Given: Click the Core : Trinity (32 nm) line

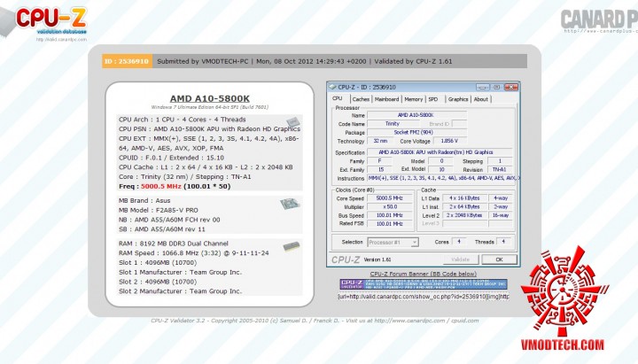Looking at the screenshot, I should pos(184,176).
